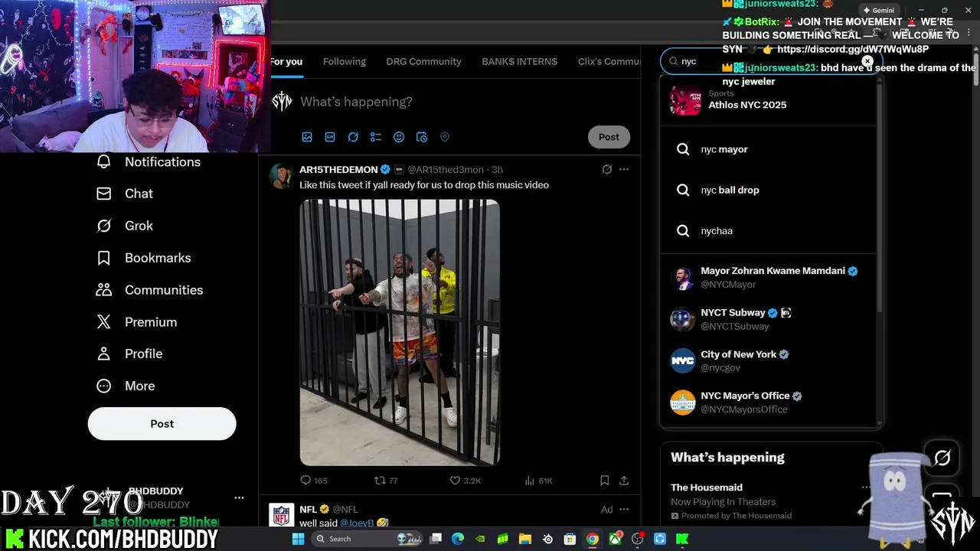Open X Premium

click(136, 322)
